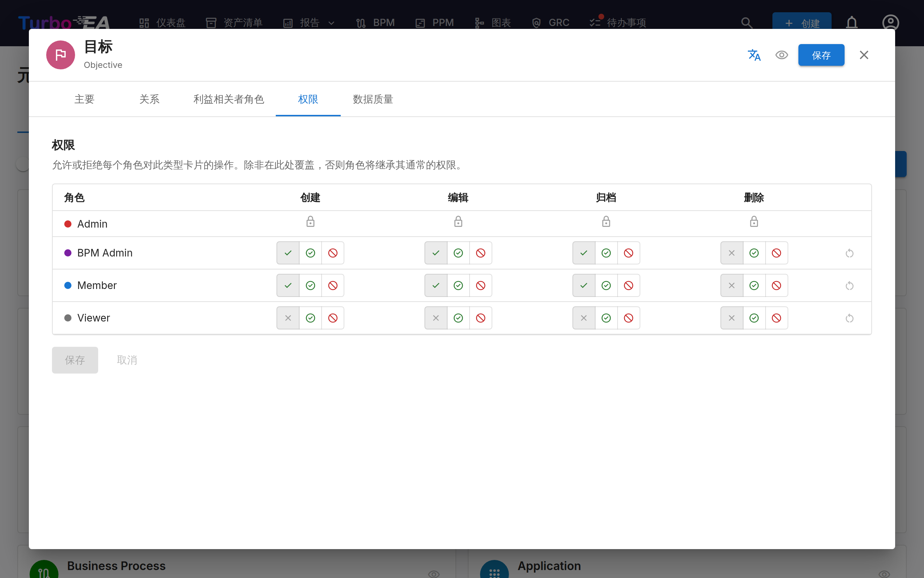The image size is (924, 578).
Task: Allow archive for Member role
Action: click(x=606, y=285)
